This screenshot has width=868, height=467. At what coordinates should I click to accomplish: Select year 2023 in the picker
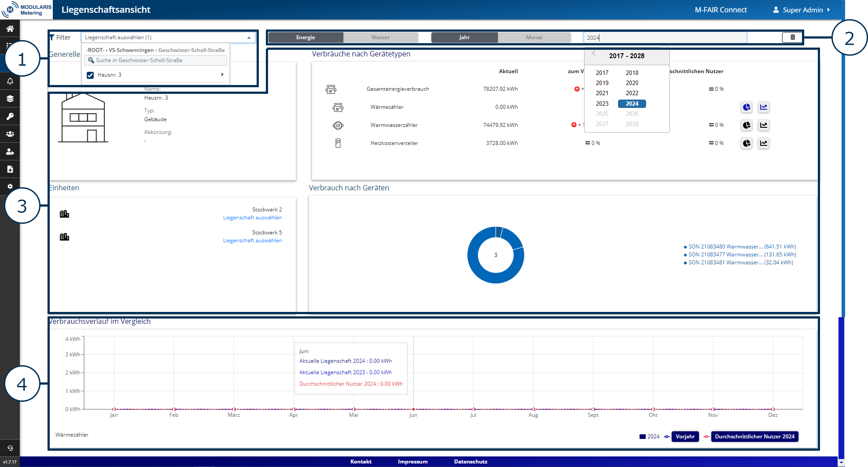coord(602,104)
